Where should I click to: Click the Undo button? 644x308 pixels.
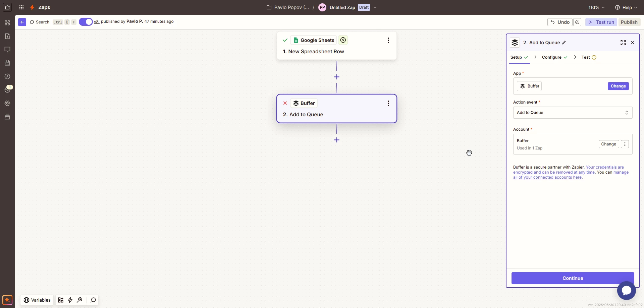tap(560, 22)
